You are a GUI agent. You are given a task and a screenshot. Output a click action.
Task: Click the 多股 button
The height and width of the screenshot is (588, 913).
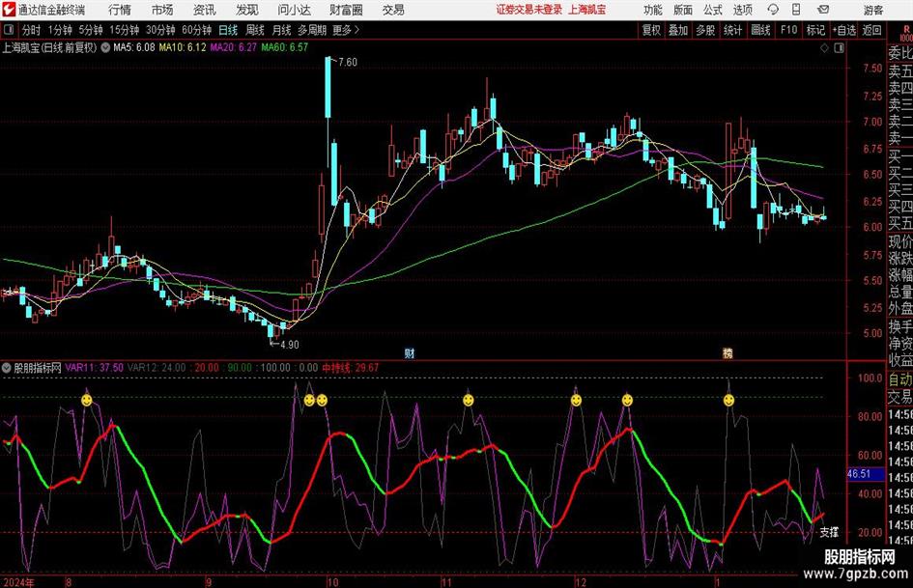click(705, 30)
